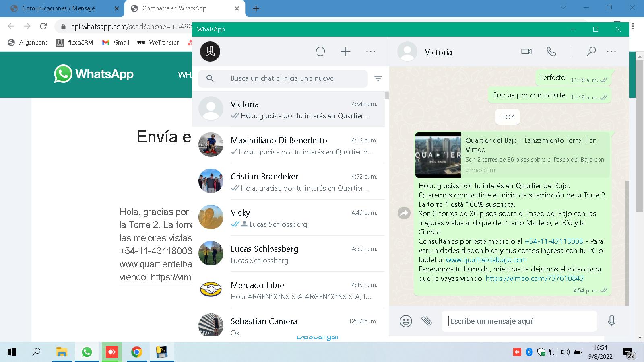The height and width of the screenshot is (362, 644).
Task: Select Victoria chat in list
Action: coord(288,109)
